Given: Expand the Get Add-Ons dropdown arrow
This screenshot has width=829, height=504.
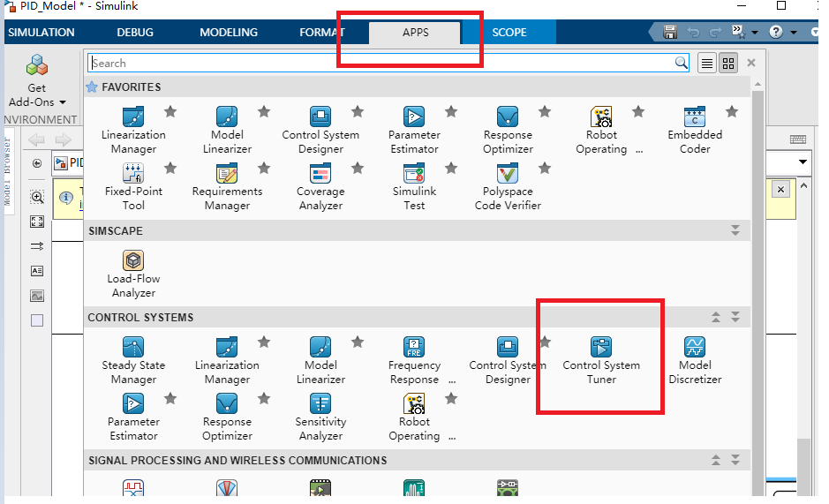Looking at the screenshot, I should point(63,102).
